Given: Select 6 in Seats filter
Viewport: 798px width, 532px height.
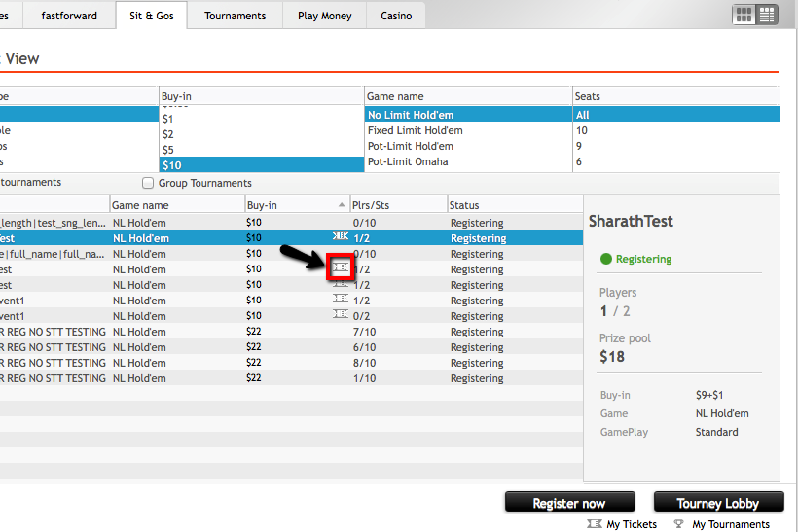Looking at the screenshot, I should point(676,161).
